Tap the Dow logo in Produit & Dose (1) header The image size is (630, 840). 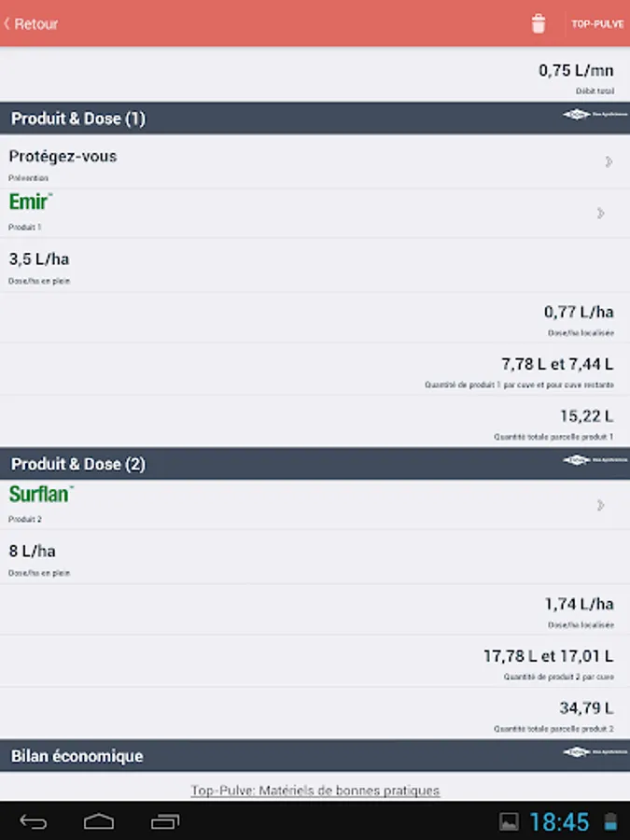click(593, 115)
